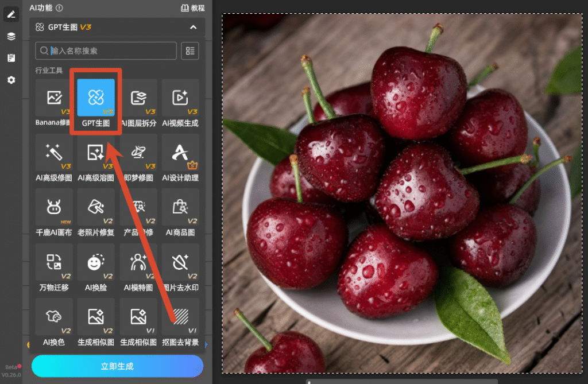Toggle the tool list view layout

(x=190, y=51)
